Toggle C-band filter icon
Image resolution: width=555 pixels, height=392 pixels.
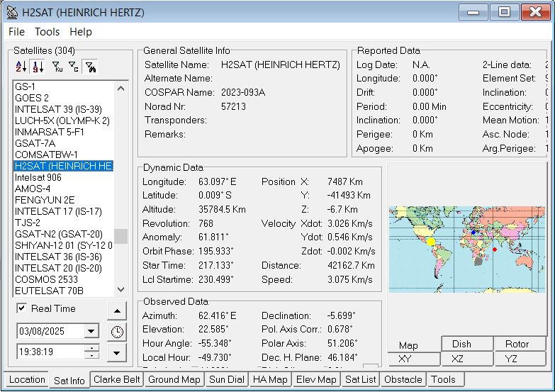coord(73,67)
